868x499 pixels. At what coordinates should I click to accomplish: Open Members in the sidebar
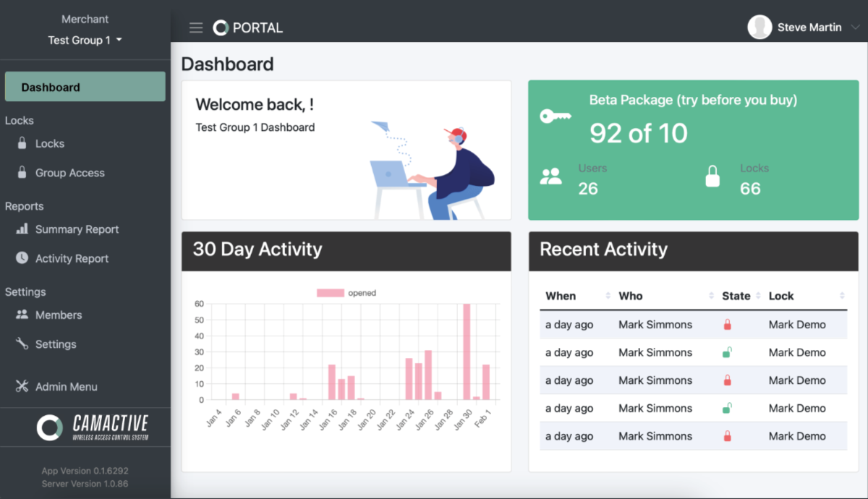(59, 315)
